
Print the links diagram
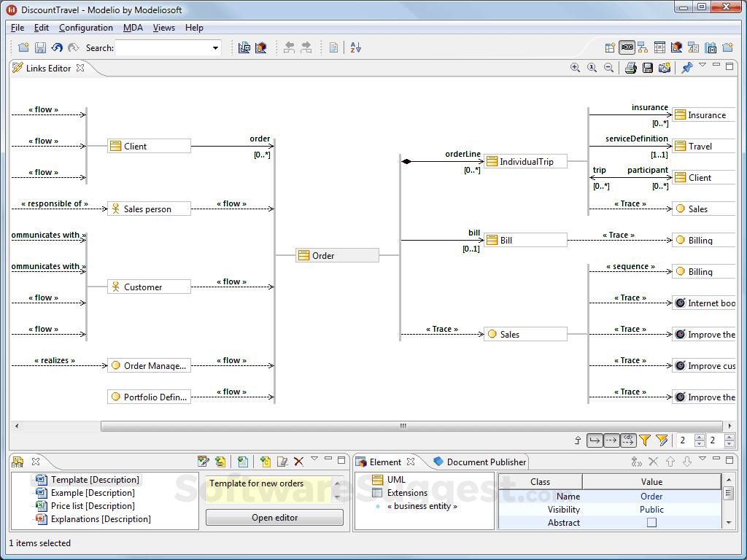pos(630,68)
